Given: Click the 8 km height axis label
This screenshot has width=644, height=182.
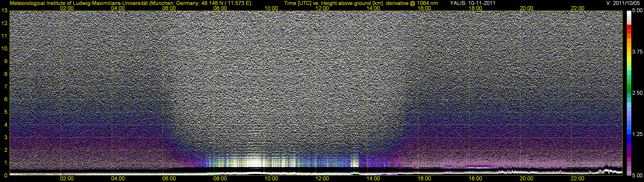Looking at the screenshot, I should coord(6,74).
